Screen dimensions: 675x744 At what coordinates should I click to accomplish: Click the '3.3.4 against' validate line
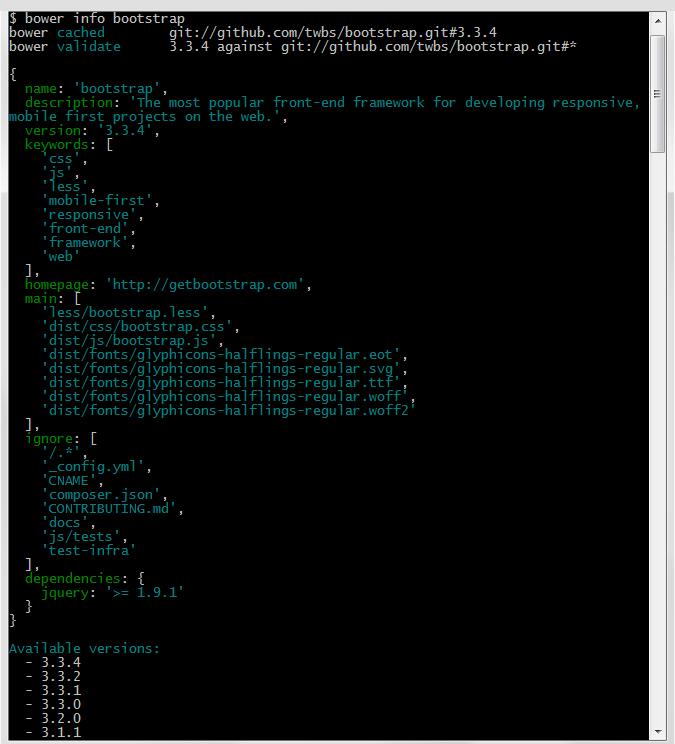[373, 46]
